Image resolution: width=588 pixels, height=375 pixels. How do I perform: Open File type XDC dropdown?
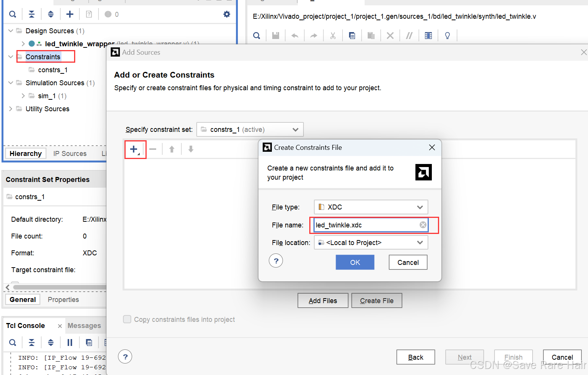pyautogui.click(x=371, y=207)
